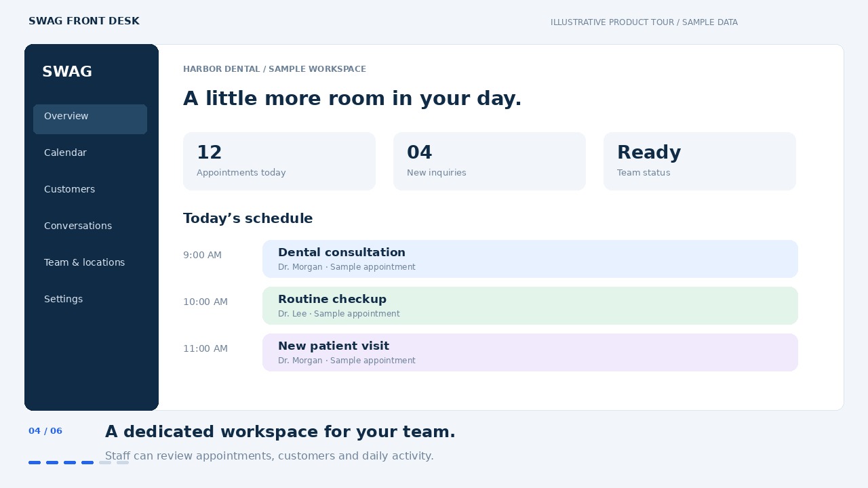Open the New inquiries card
This screenshot has width=868, height=488.
tap(490, 161)
